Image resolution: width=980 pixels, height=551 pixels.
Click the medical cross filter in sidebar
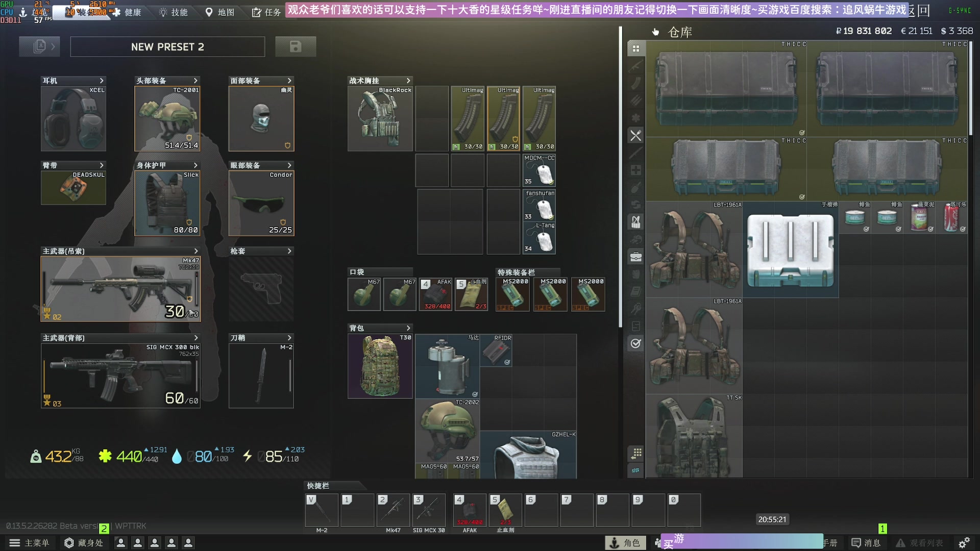[x=635, y=170]
